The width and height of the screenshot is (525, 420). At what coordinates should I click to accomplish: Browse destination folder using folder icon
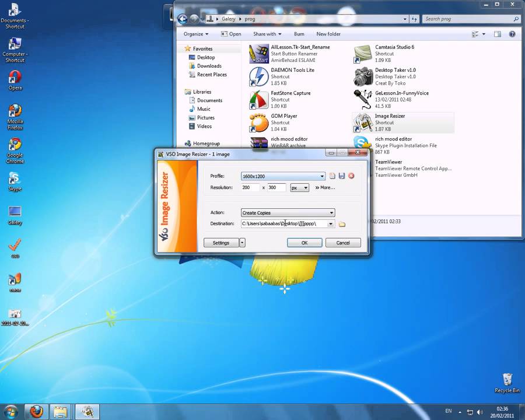click(342, 224)
